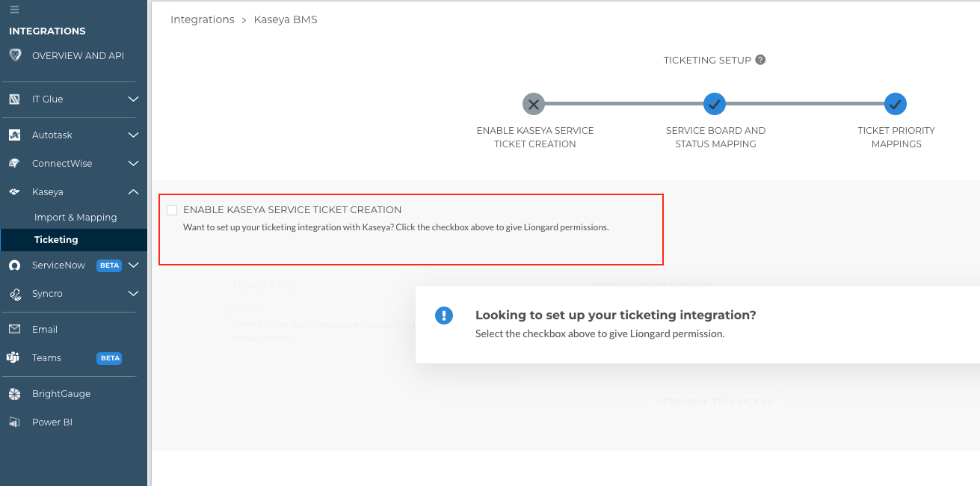Expand the Autotask section chevron

tap(133, 135)
